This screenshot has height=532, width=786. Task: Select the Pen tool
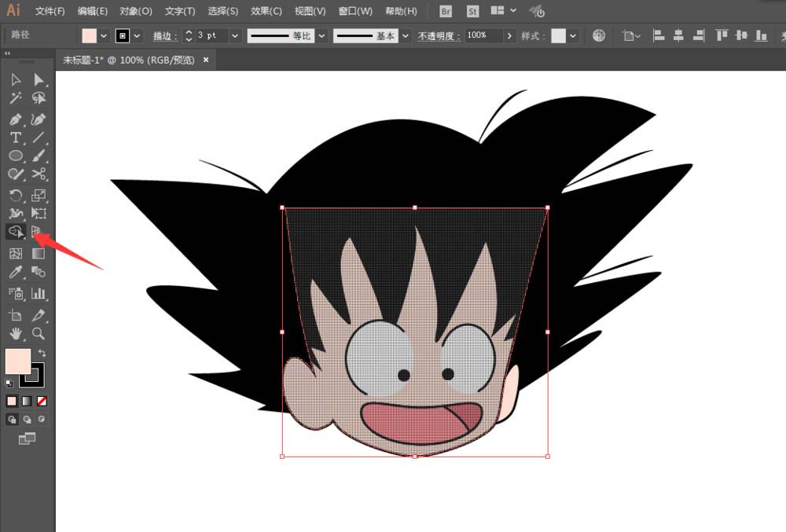[16, 119]
